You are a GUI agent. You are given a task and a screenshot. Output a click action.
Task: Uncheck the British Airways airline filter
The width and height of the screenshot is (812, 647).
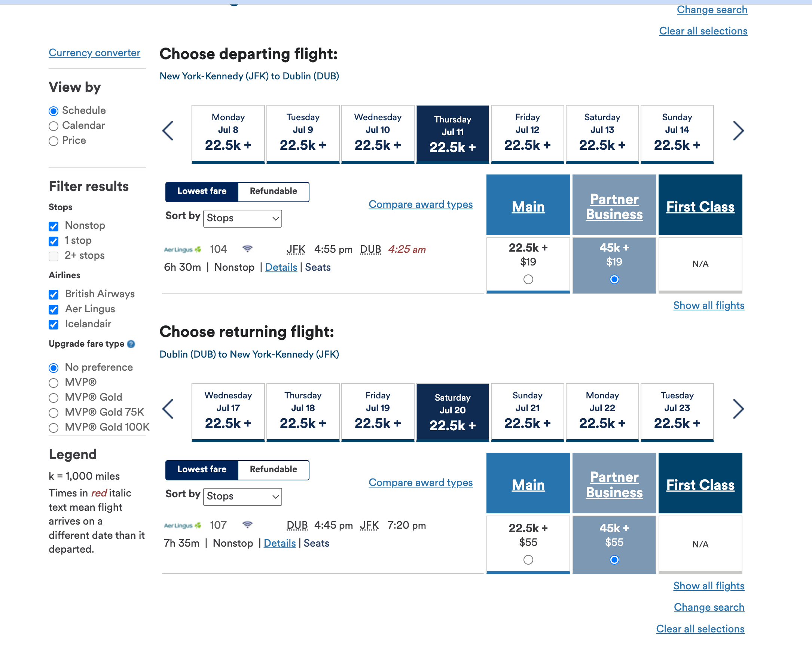click(x=54, y=295)
